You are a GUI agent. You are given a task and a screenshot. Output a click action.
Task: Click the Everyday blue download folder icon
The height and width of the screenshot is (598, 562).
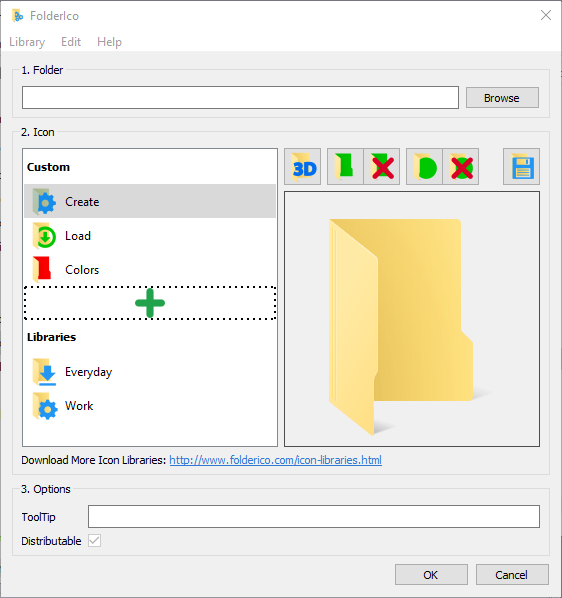(x=44, y=372)
